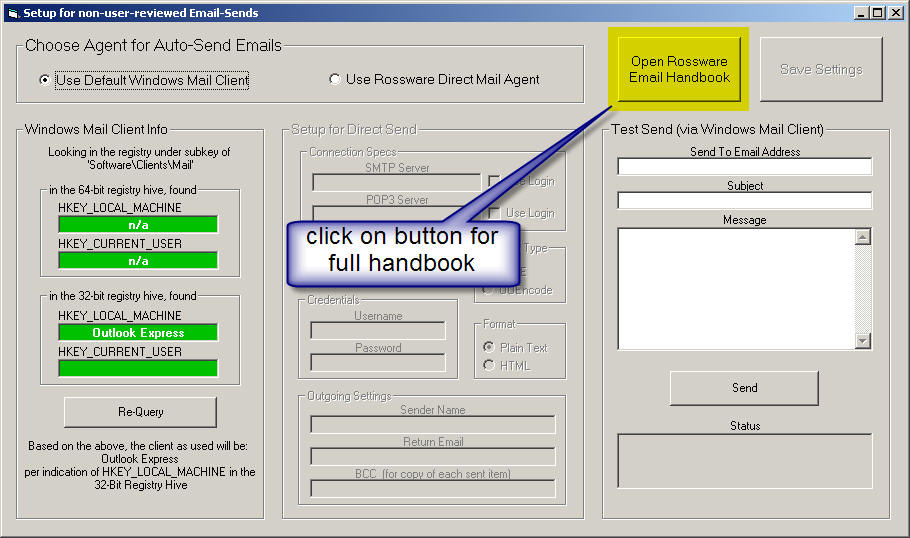Focus the Send To Email Address field

(x=744, y=167)
